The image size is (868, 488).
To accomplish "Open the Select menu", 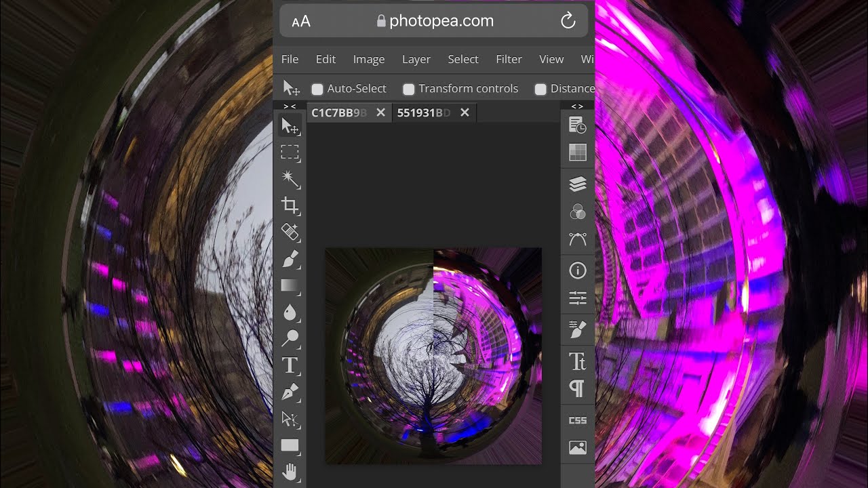I will coord(463,59).
